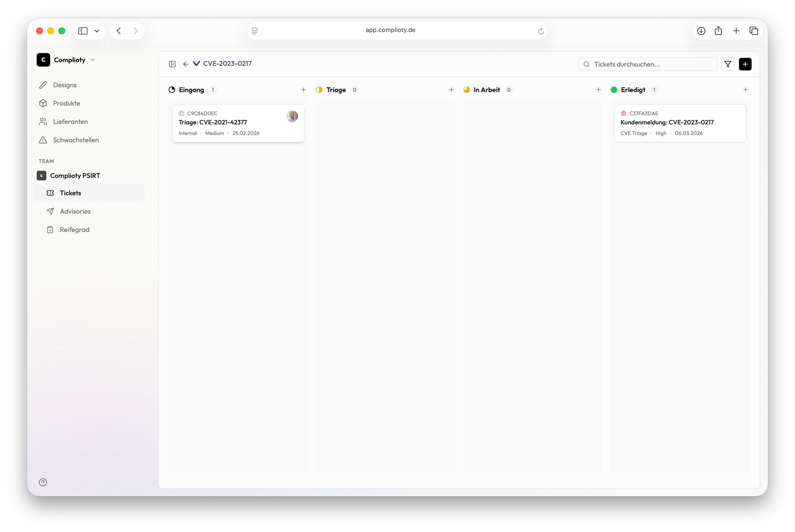Open the help question mark icon
The width and height of the screenshot is (795, 532).
(43, 482)
